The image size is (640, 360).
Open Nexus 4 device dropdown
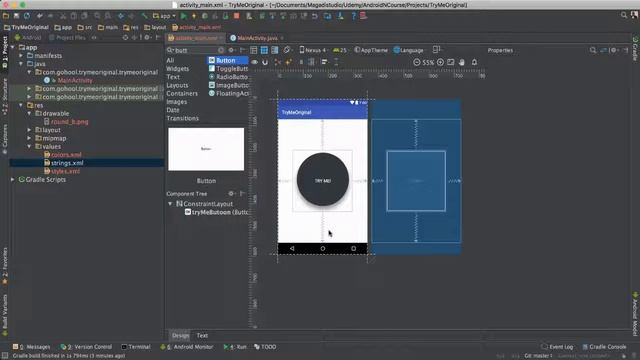[313, 50]
